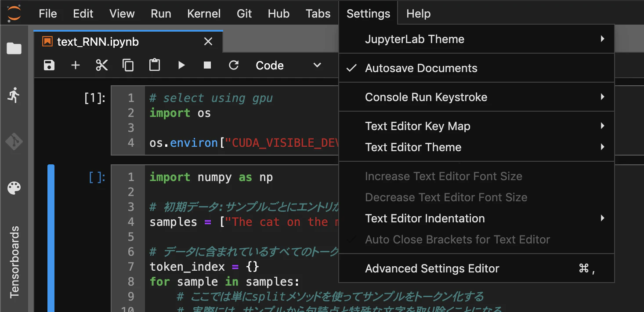Open Advanced Settings Editor

pyautogui.click(x=476, y=268)
